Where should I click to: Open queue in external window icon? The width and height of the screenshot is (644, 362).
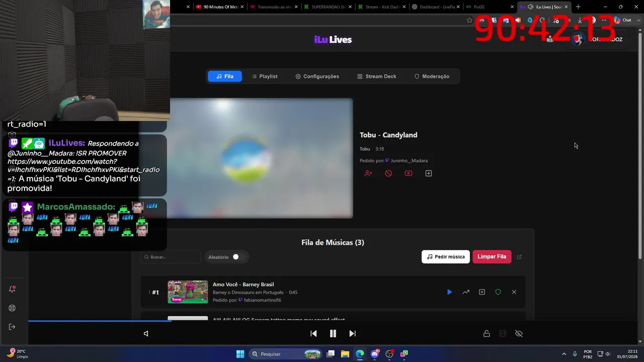[x=519, y=257]
